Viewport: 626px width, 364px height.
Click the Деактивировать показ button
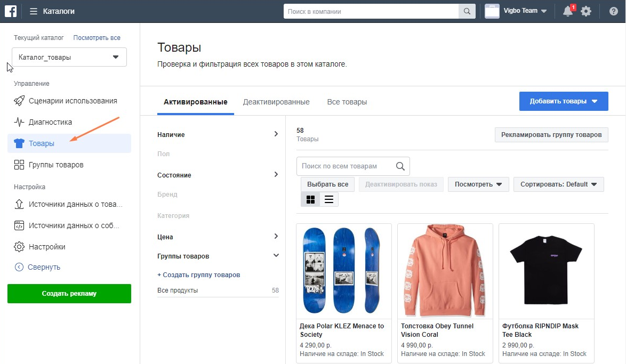tap(401, 184)
